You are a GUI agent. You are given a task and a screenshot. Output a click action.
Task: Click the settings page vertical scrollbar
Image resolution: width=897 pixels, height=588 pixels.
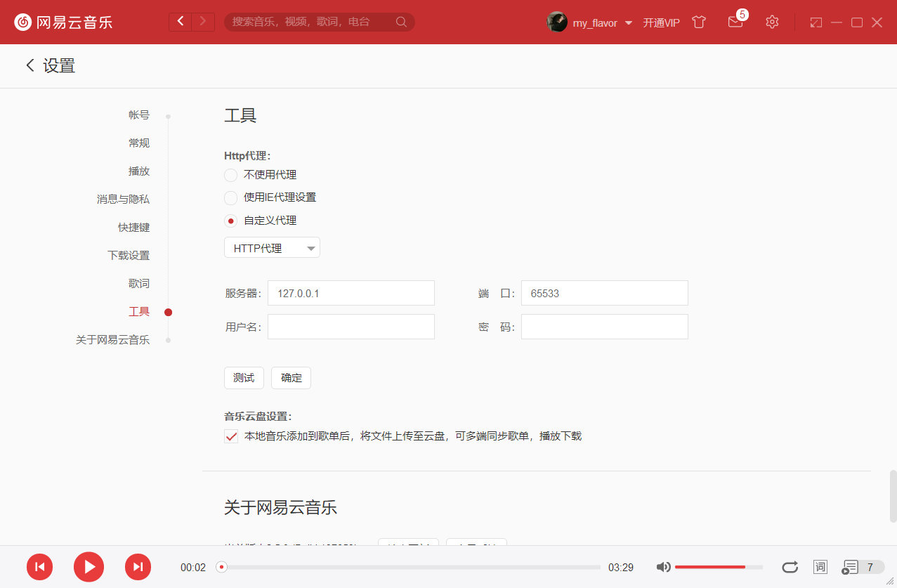point(893,496)
